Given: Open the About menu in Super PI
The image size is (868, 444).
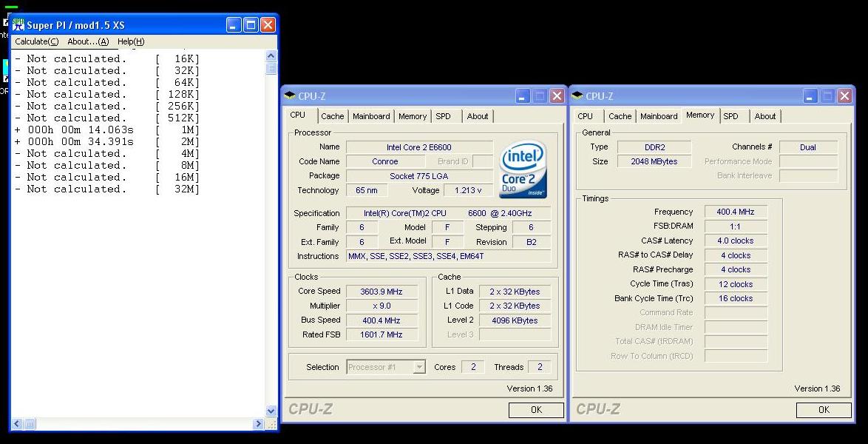Looking at the screenshot, I should click(x=88, y=41).
